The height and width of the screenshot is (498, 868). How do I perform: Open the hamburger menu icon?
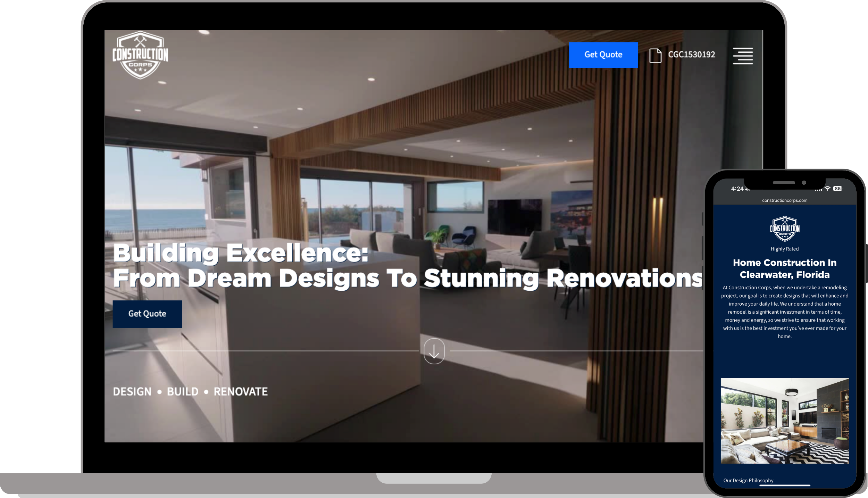pyautogui.click(x=743, y=56)
